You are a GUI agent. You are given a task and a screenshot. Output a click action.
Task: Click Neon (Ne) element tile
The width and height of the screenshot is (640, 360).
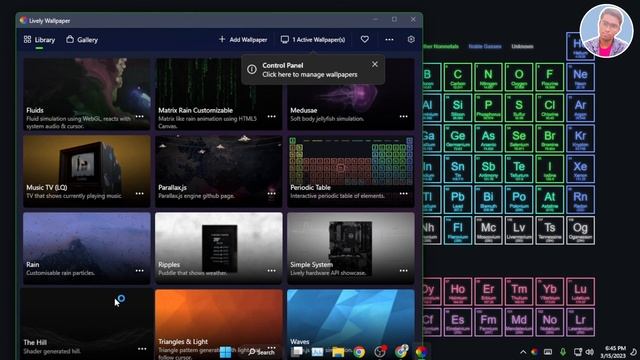tap(580, 77)
